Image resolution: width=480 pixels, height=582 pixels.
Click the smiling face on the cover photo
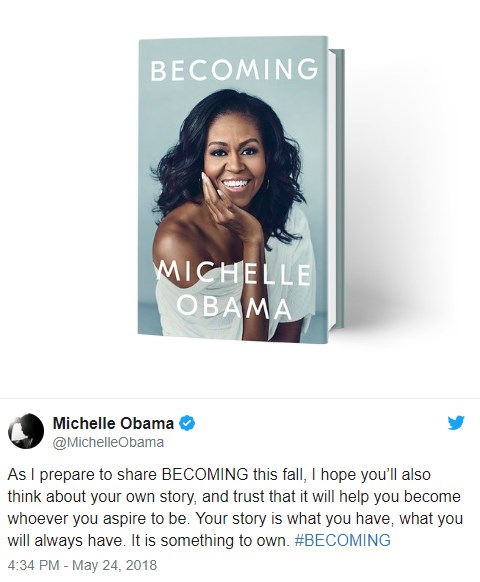point(233,162)
